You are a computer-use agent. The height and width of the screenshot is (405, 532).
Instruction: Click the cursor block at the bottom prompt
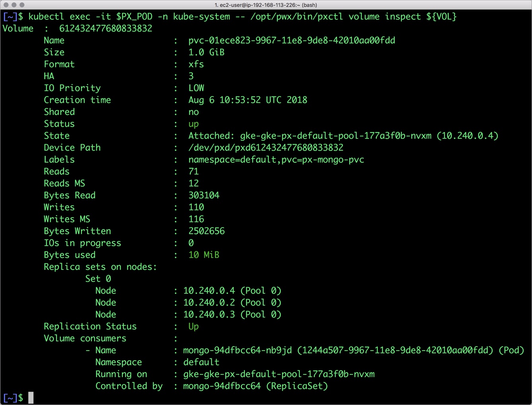pos(31,397)
